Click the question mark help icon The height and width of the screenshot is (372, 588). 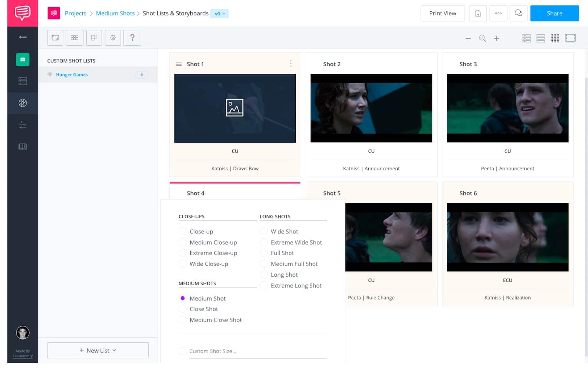132,37
